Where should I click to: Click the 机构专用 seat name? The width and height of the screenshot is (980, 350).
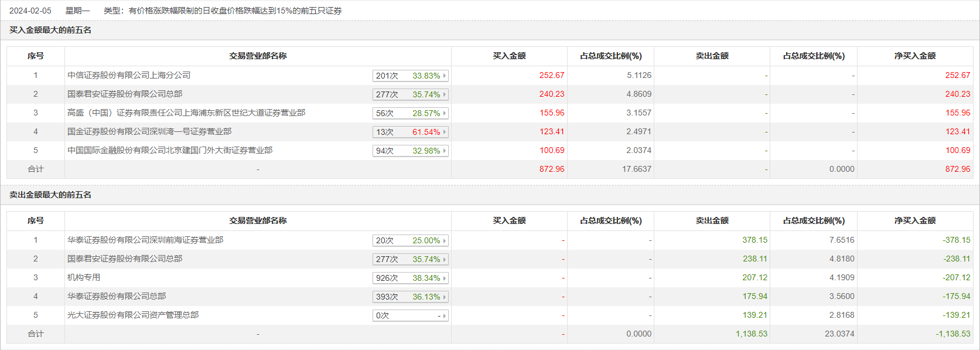tap(84, 277)
